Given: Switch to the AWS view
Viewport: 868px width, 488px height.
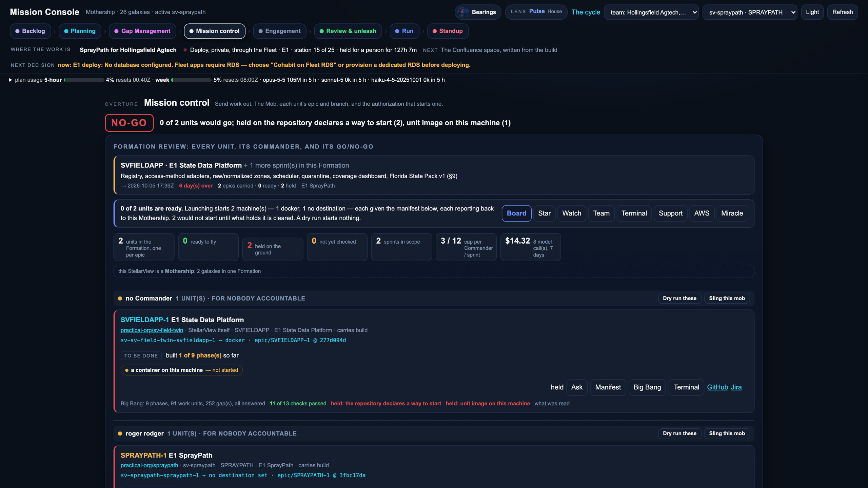Looking at the screenshot, I should point(702,213).
